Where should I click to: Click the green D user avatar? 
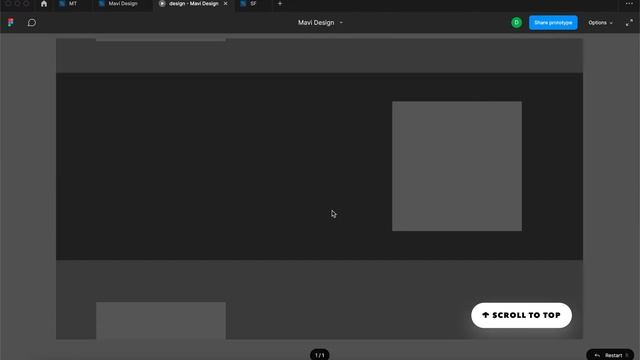(x=516, y=22)
